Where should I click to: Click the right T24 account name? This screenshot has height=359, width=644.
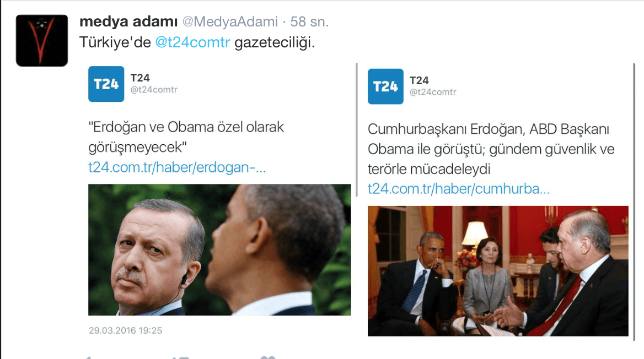419,80
